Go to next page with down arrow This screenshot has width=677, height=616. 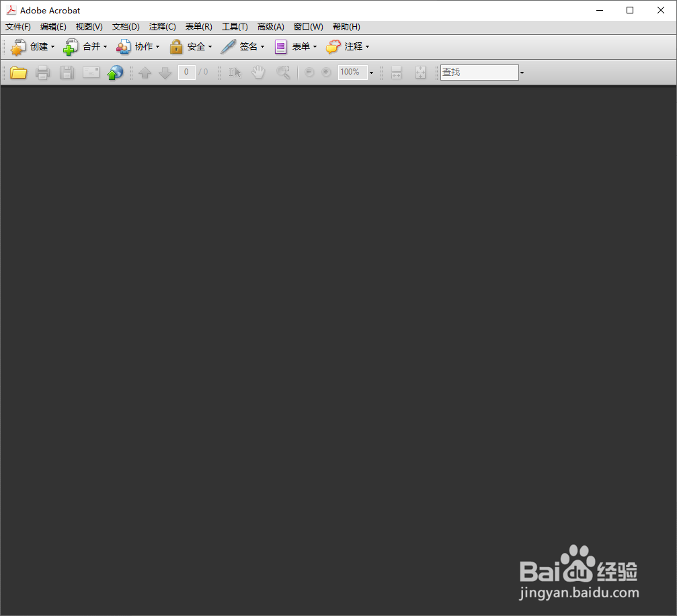165,73
